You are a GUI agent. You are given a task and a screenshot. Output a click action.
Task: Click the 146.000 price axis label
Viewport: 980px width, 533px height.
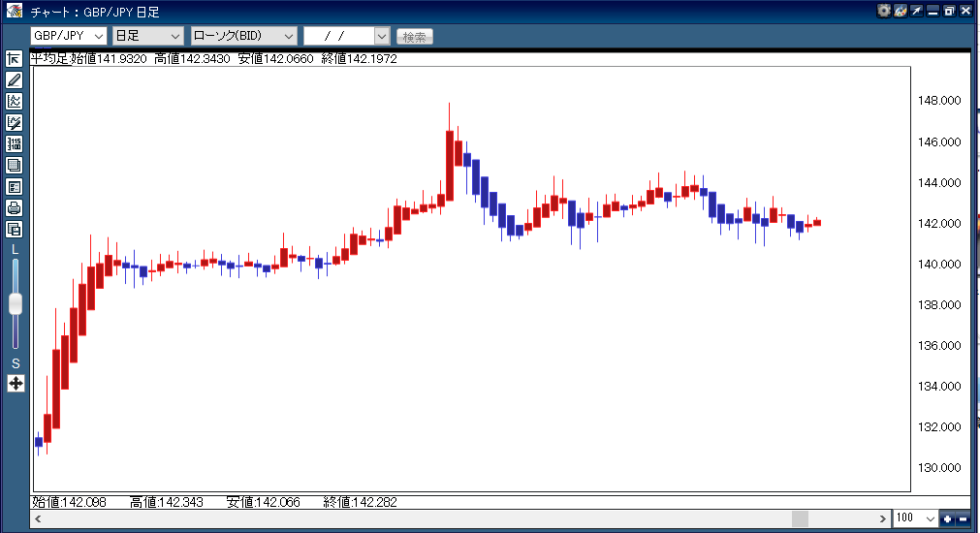[x=938, y=141]
